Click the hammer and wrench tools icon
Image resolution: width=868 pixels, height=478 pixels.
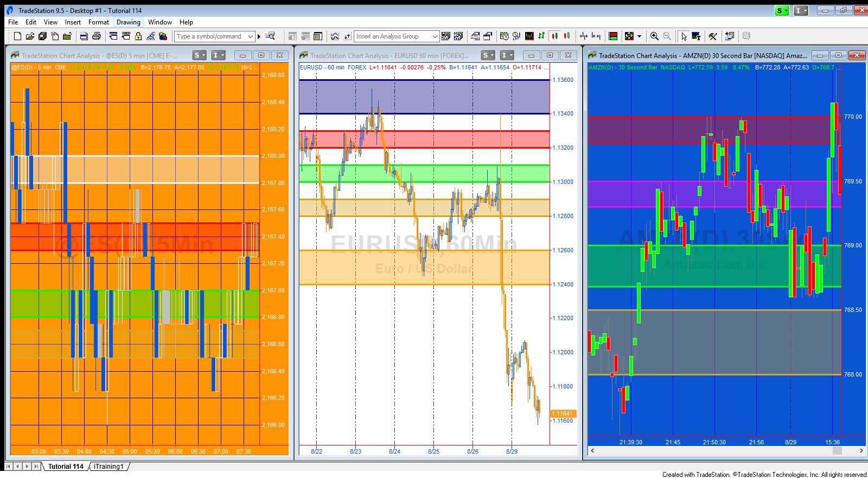[713, 36]
